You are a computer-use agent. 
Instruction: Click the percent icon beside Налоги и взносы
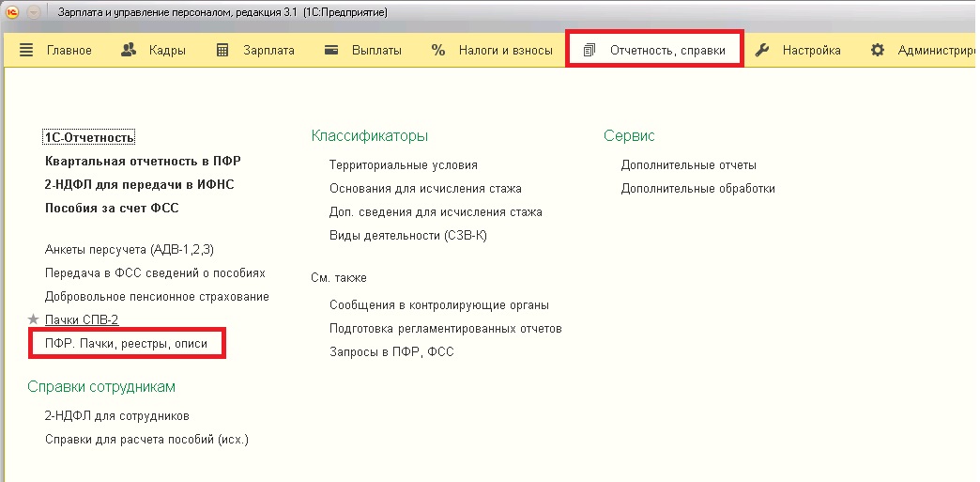[438, 51]
